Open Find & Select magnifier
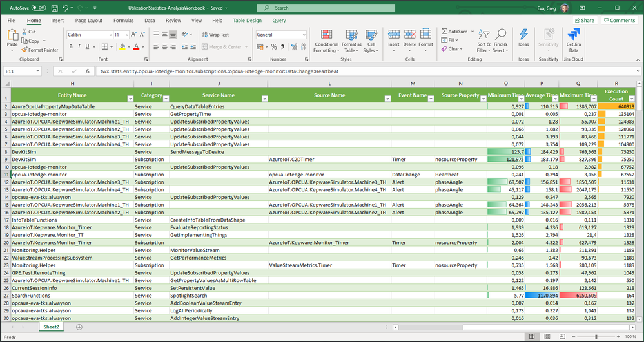Image resolution: width=644 pixels, height=342 pixels. click(500, 41)
